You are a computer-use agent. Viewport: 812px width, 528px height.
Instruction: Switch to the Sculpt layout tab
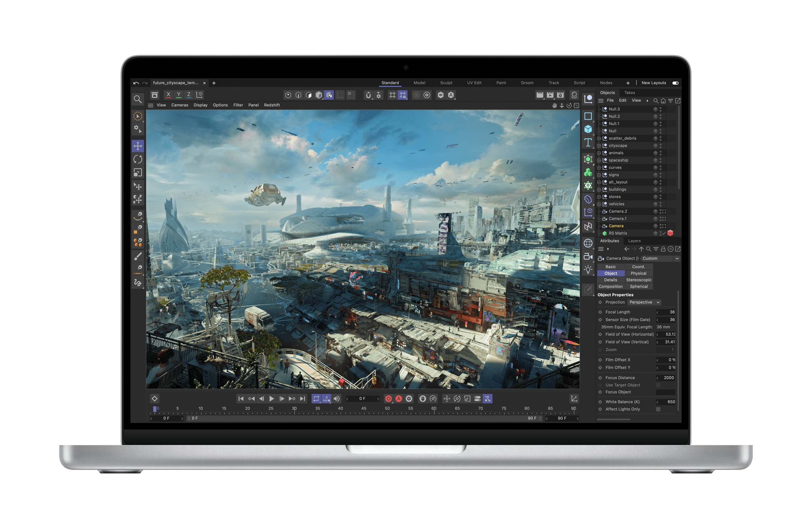[446, 83]
